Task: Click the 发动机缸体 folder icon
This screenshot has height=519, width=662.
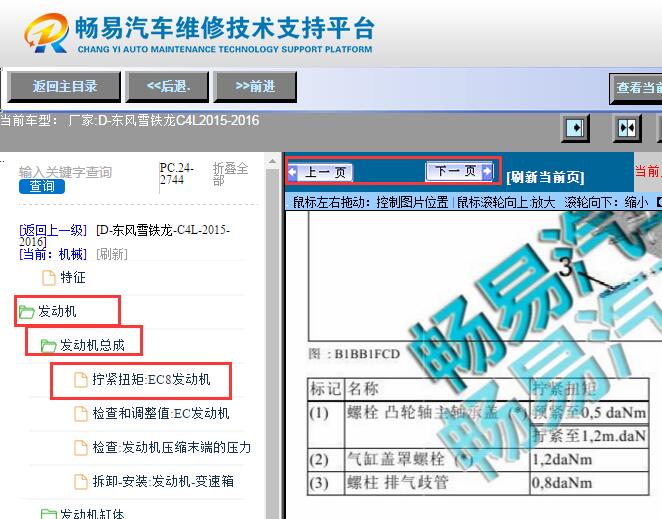Action: (x=49, y=514)
